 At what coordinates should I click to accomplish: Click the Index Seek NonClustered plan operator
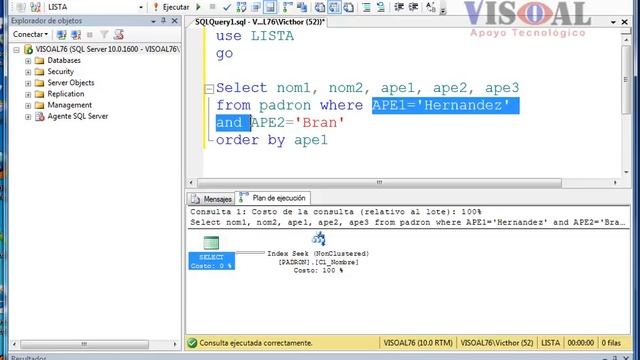(318, 253)
